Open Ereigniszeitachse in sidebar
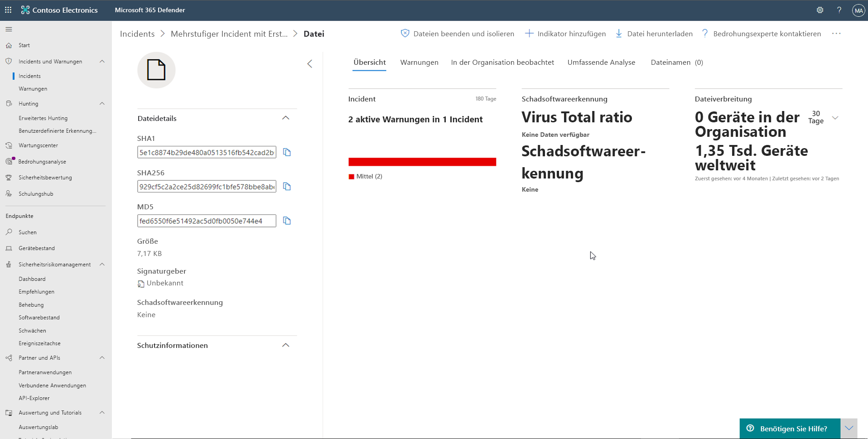 click(39, 343)
